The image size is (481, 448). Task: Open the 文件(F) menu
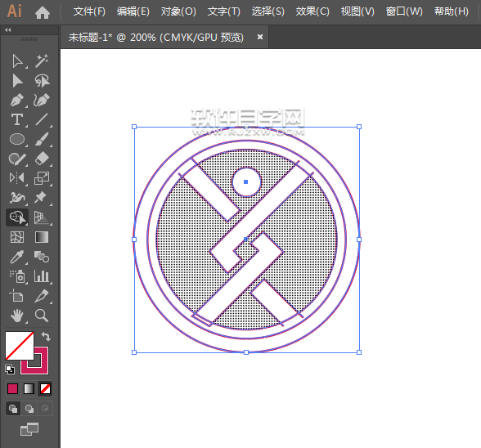click(x=89, y=12)
